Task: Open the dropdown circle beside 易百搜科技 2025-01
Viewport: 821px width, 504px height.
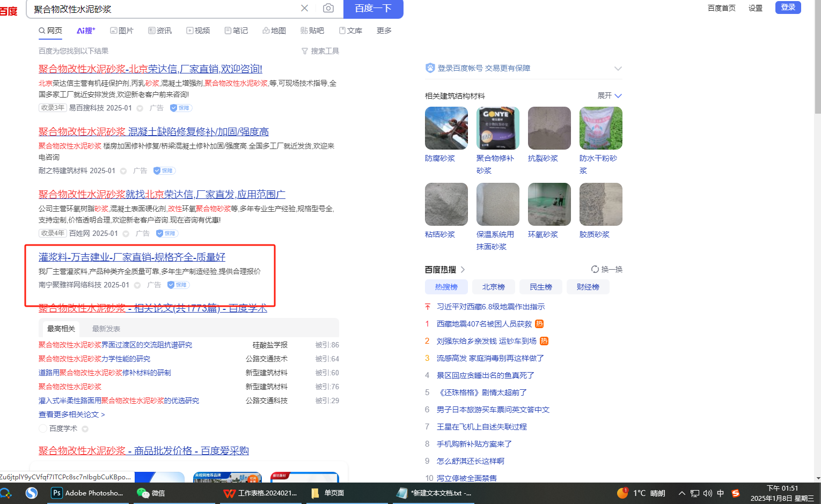Action: tap(140, 108)
